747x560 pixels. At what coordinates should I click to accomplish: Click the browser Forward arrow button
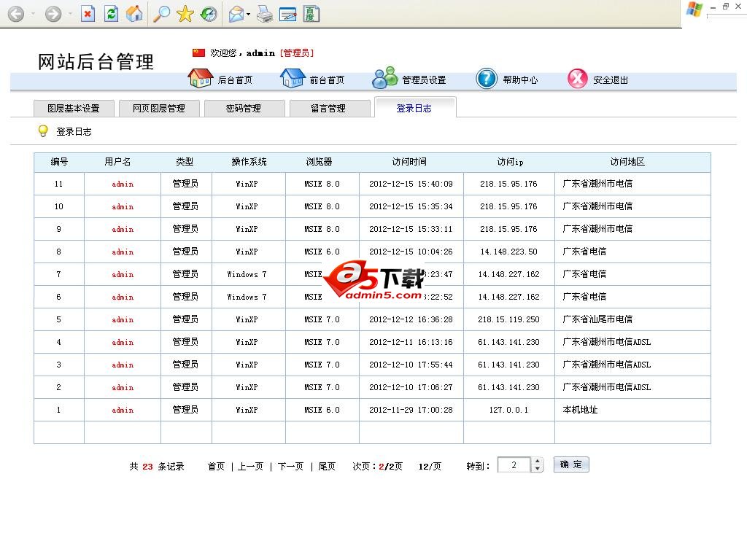point(53,14)
